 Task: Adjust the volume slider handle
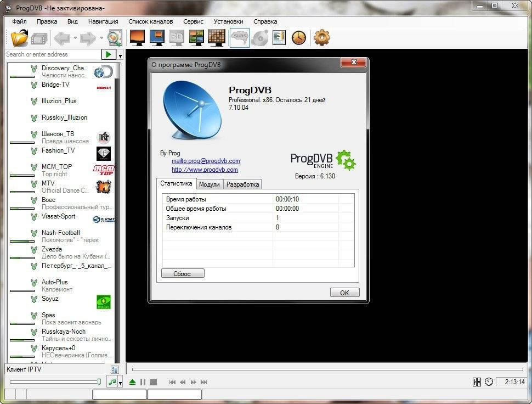[99, 382]
